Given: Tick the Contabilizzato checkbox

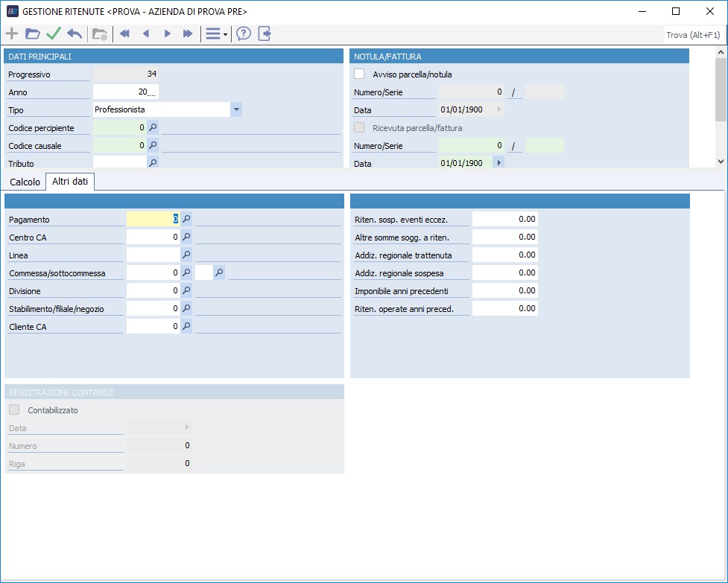Looking at the screenshot, I should [x=14, y=410].
